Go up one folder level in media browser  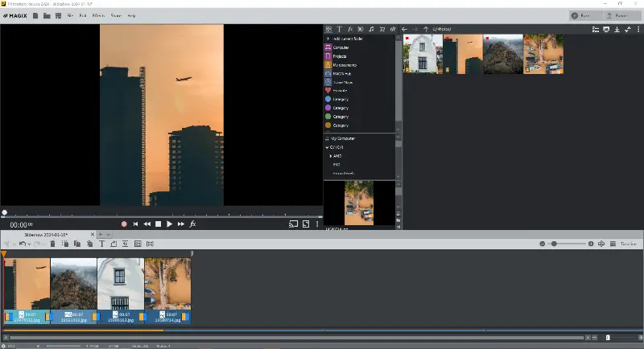tap(426, 29)
